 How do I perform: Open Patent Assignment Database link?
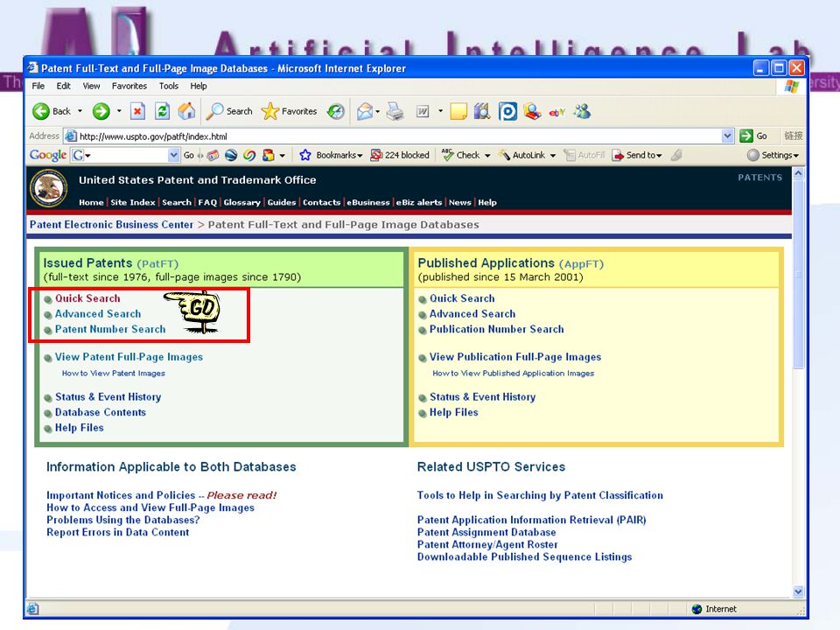click(x=486, y=533)
